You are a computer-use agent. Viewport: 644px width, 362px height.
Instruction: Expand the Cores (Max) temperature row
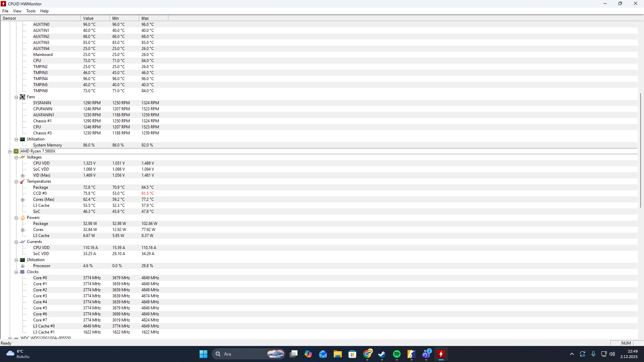coord(22,200)
